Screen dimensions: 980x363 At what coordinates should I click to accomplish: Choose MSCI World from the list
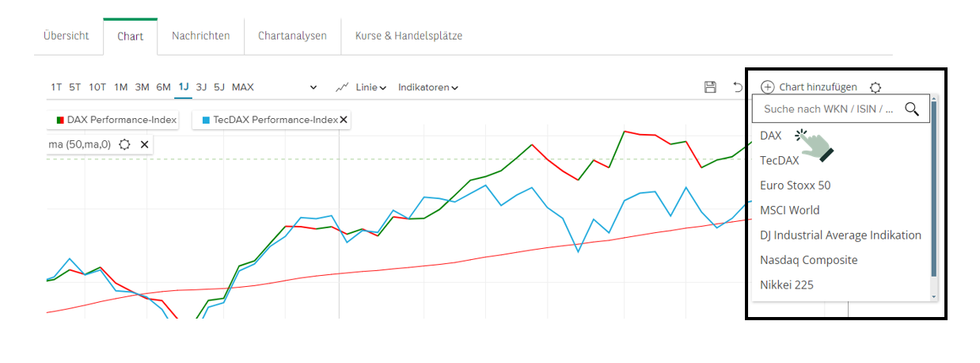pyautogui.click(x=790, y=210)
